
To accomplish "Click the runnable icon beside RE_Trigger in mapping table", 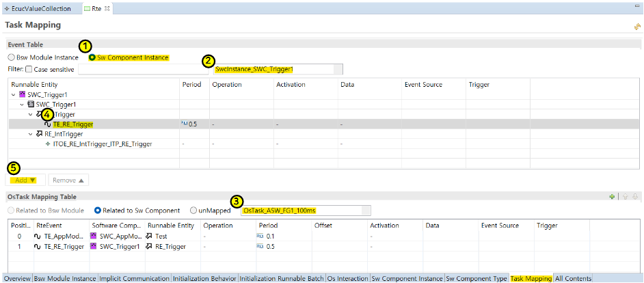I will pyautogui.click(x=150, y=247).
